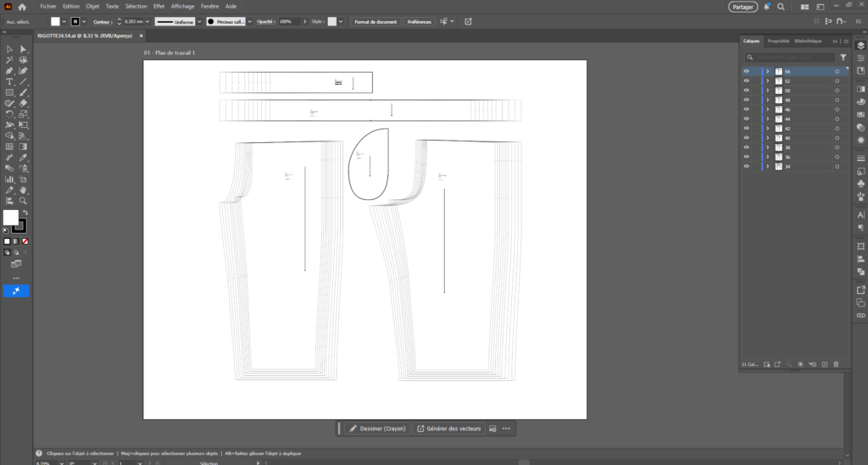868x465 pixels.
Task: Select the Direct Selection tool
Action: pyautogui.click(x=23, y=49)
